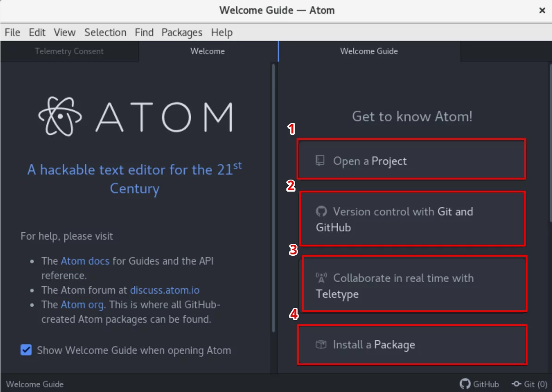Expand the Open a Project card

point(412,159)
